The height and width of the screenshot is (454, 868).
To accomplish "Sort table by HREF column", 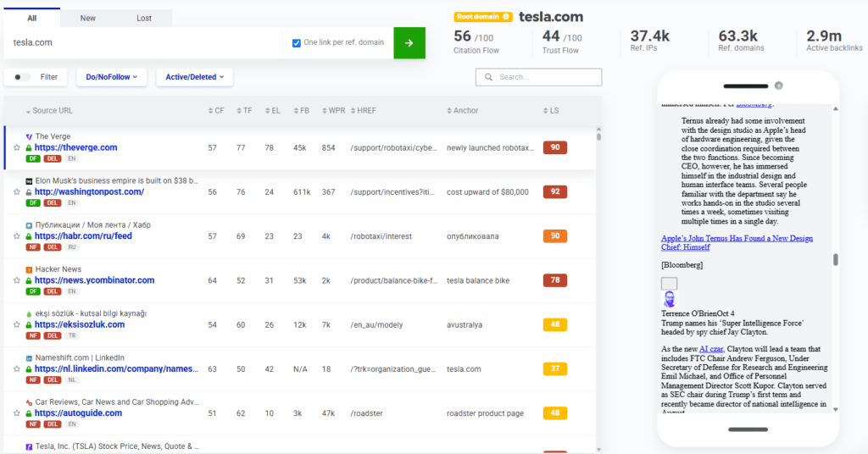I will click(x=363, y=111).
